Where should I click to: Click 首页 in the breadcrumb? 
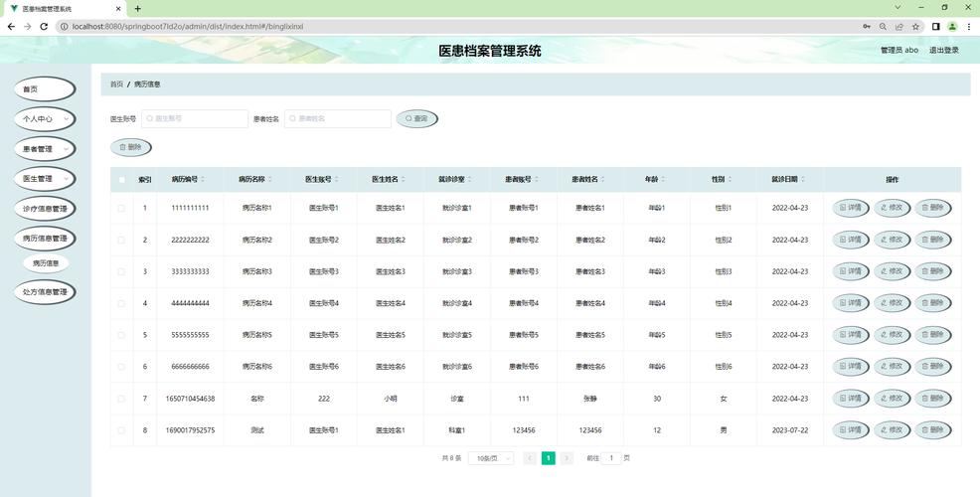(117, 83)
